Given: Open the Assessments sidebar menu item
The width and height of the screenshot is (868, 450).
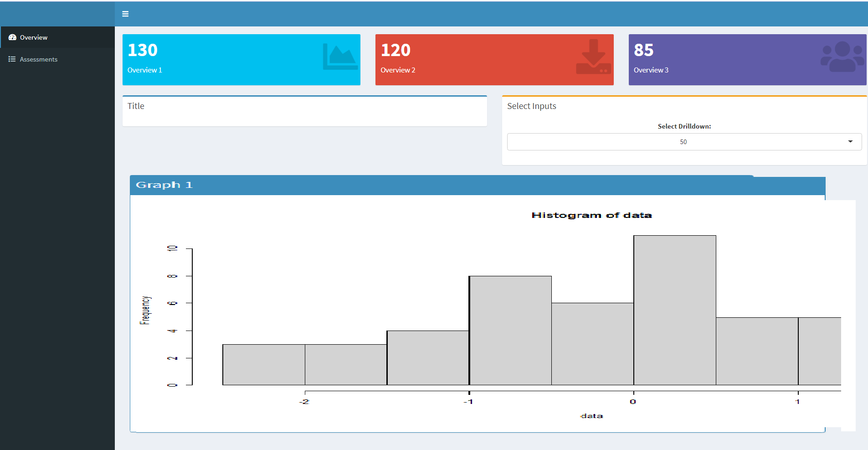Looking at the screenshot, I should coord(57,59).
